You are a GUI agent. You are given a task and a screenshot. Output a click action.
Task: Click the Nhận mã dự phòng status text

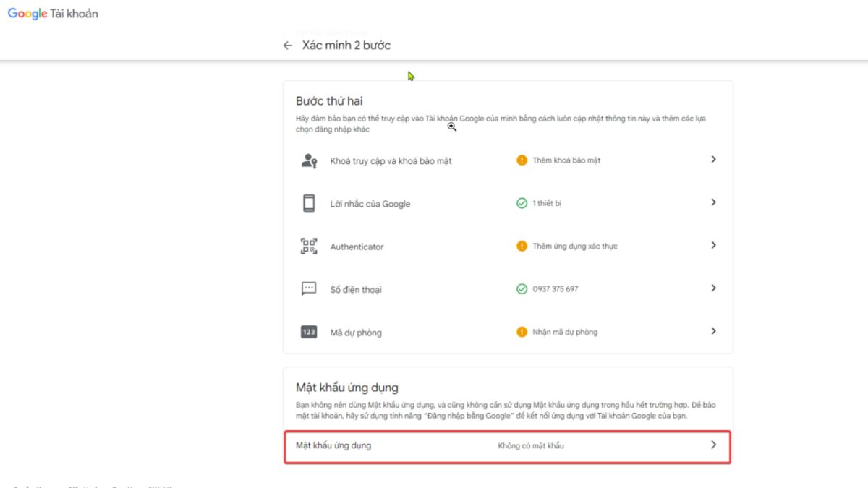pyautogui.click(x=565, y=332)
